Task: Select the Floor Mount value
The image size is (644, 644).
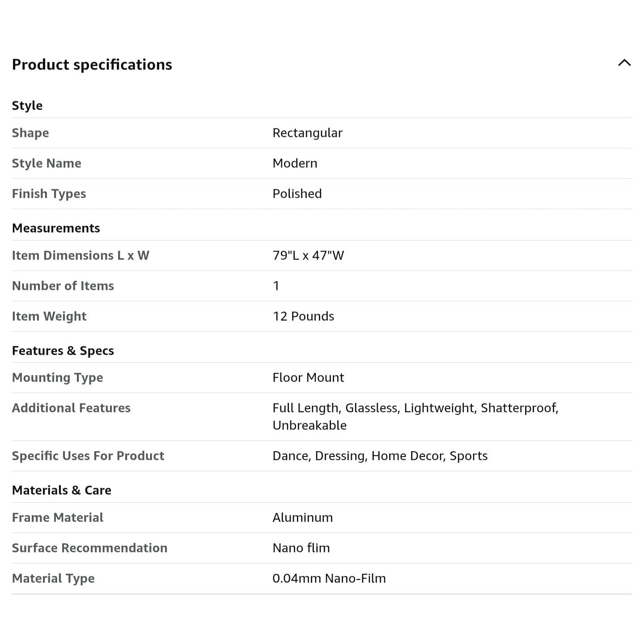Action: coord(309,377)
